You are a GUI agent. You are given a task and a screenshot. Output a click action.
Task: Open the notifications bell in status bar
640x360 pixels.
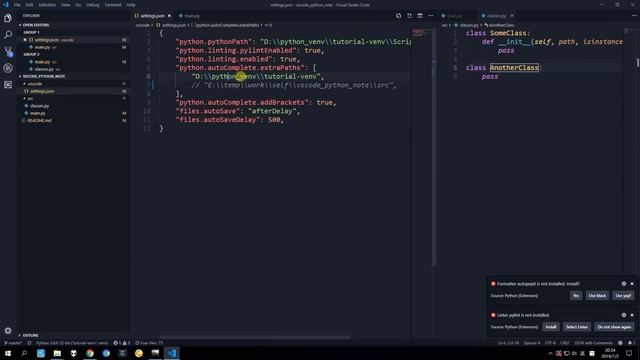pyautogui.click(x=630, y=343)
